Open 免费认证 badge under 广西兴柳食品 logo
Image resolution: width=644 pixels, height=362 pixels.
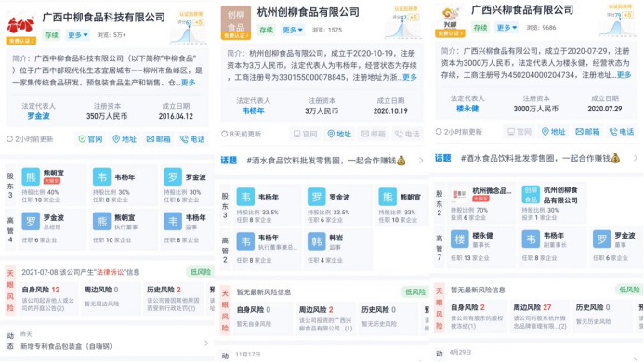[450, 33]
